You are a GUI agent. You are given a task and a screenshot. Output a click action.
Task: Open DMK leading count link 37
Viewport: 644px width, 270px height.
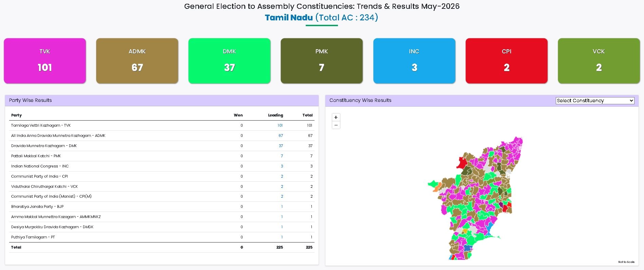pos(281,146)
